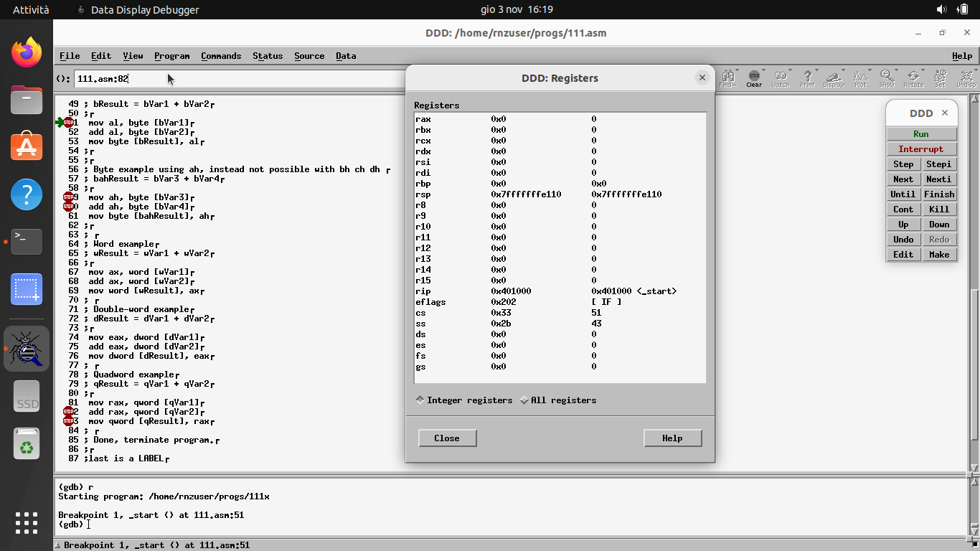Open the dropdown arrow next to Watch
The width and height of the screenshot is (980, 551).
[790, 71]
